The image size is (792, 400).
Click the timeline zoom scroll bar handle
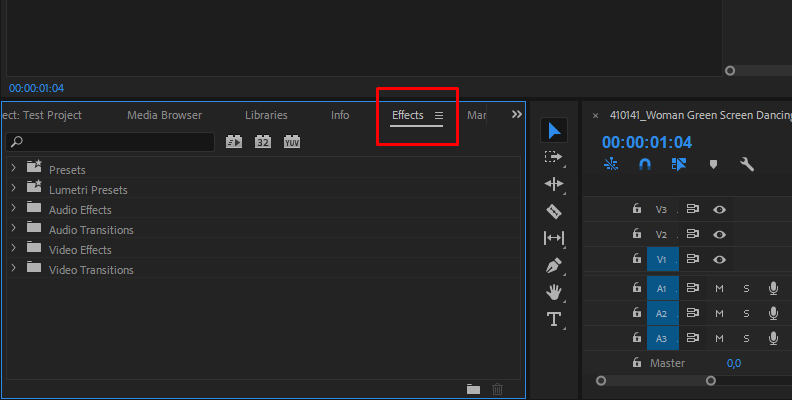coord(655,380)
